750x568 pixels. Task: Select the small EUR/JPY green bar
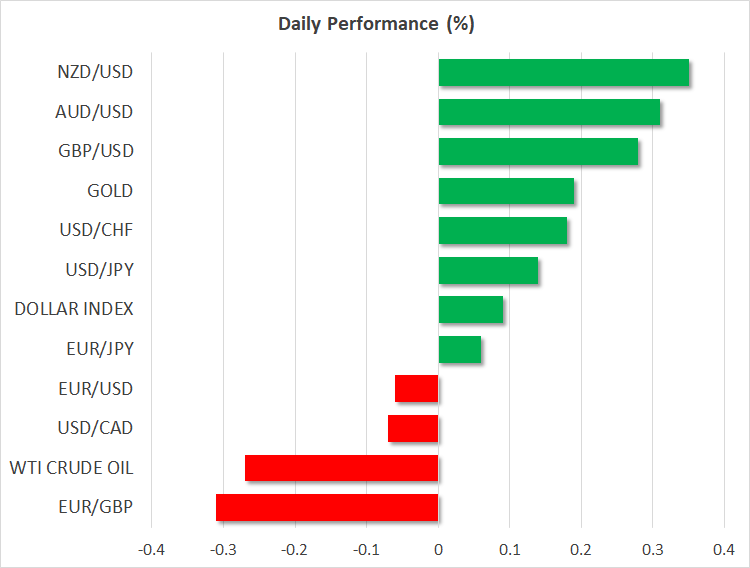[x=460, y=349]
